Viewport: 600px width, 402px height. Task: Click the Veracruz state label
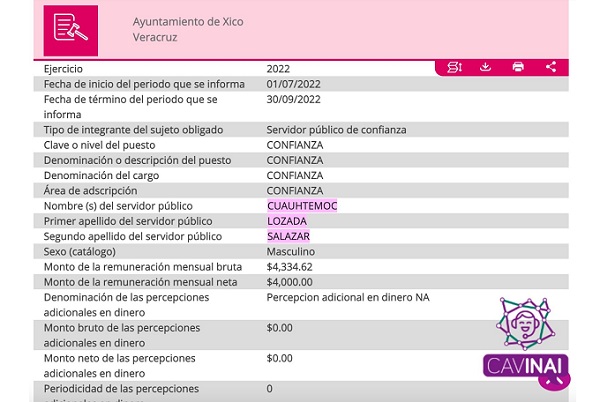click(155, 37)
